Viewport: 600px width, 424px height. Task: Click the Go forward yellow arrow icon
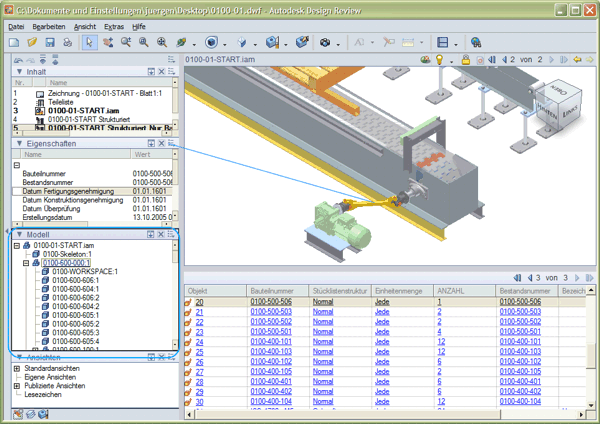coord(590,60)
